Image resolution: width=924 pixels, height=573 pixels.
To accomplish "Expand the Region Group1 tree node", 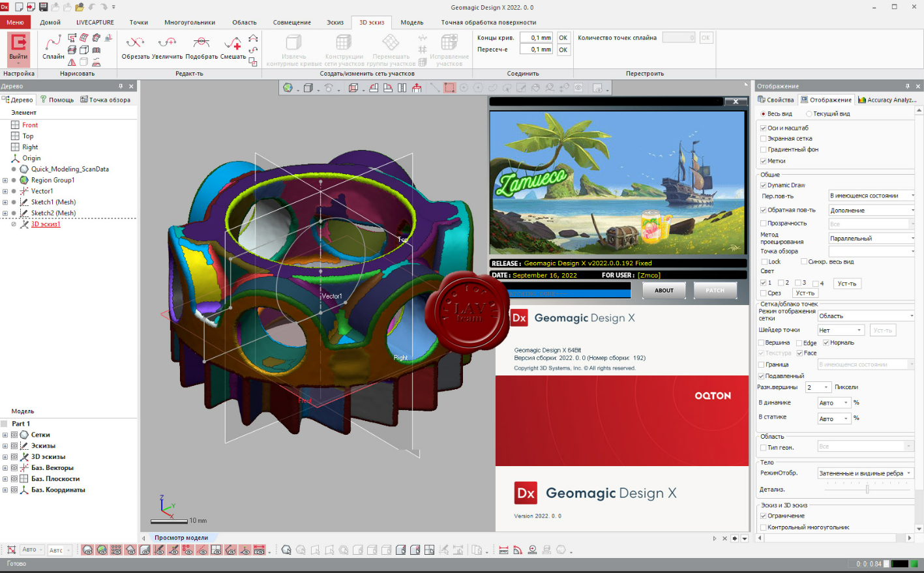I will [5, 180].
